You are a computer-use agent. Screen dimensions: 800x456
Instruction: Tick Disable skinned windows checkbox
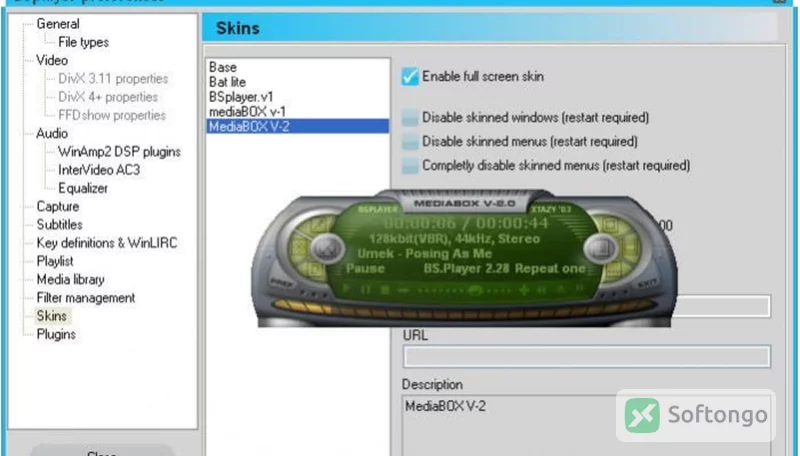click(410, 118)
